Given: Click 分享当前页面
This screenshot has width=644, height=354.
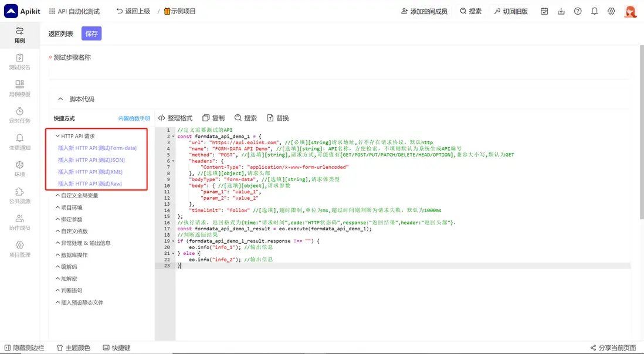Looking at the screenshot, I should click(x=613, y=348).
